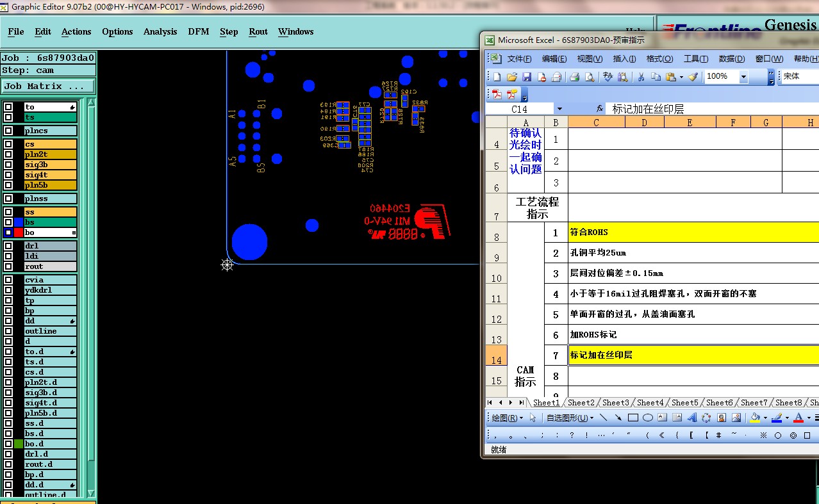Click the layer list vertical scrollbar
This screenshot has height=504, width=819.
click(91, 297)
